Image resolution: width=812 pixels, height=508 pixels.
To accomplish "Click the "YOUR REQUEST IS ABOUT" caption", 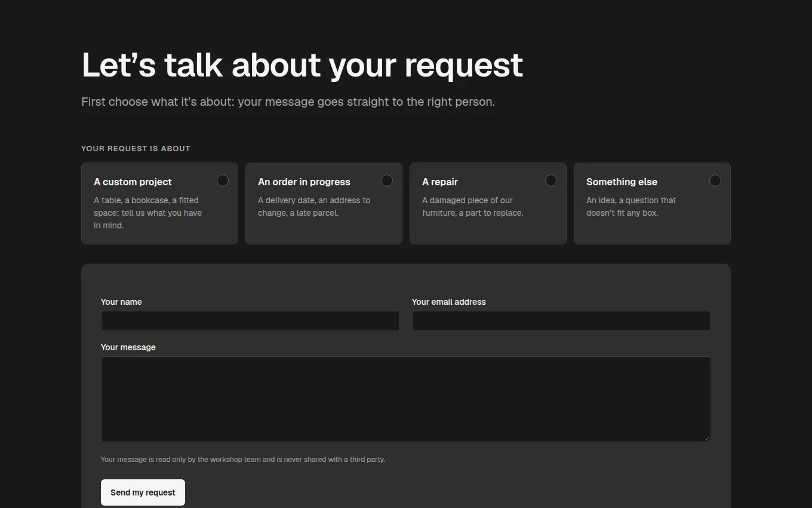I will tap(136, 148).
